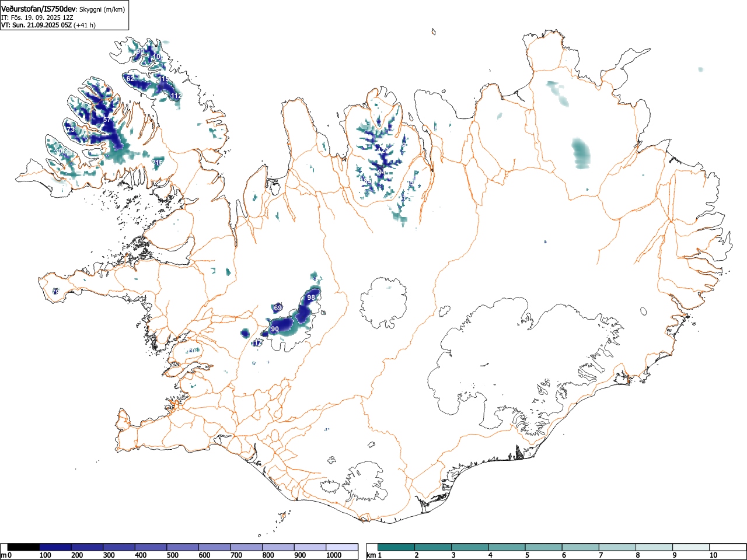Click the VT: Sun. 21.09.2025 05Z line
Image resolution: width=747 pixels, height=560 pixels.
[x=36, y=25]
